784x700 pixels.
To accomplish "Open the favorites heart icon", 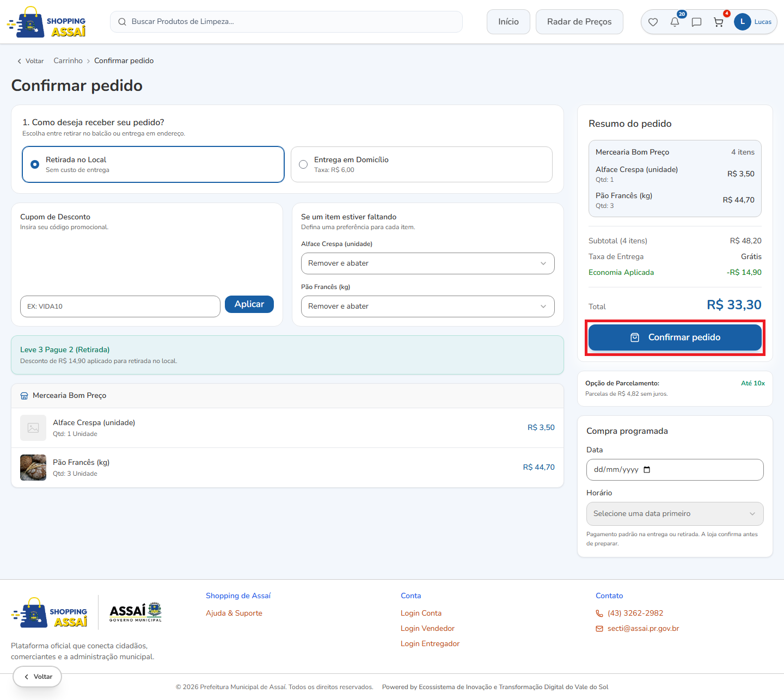I will (x=653, y=22).
